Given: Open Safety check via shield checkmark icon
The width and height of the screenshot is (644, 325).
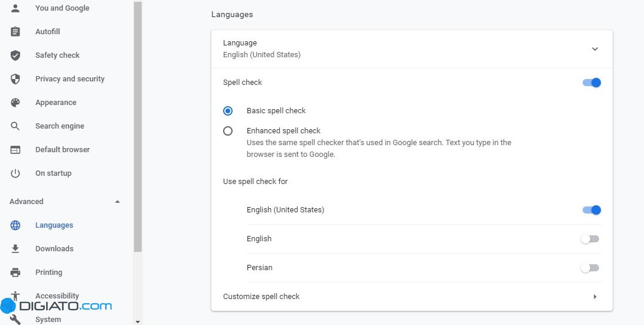Looking at the screenshot, I should pos(15,55).
